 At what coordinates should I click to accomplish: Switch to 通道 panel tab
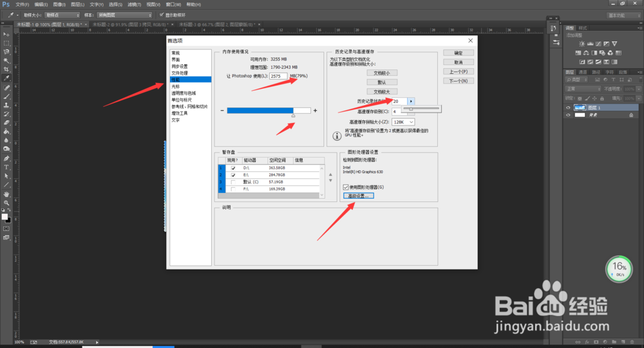pos(582,72)
